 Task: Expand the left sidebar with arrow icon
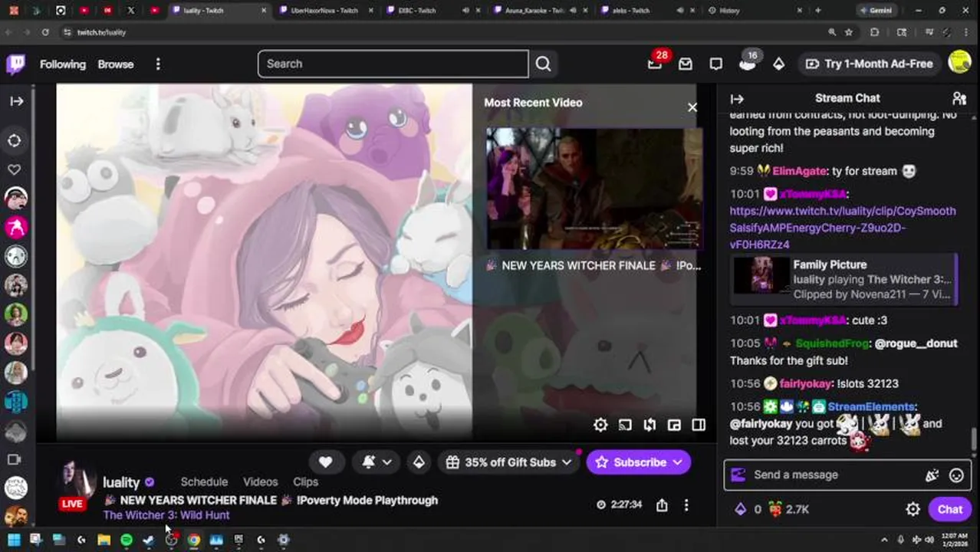coord(16,101)
